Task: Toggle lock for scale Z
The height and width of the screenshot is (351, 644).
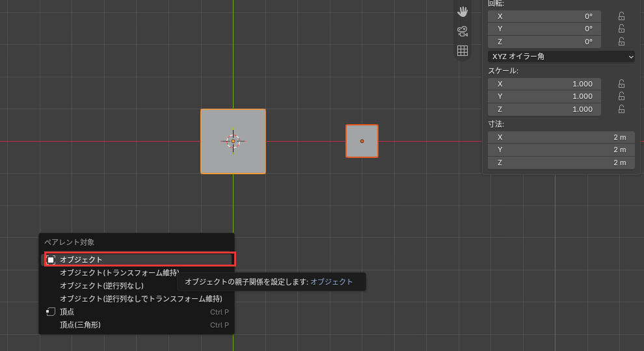Action: point(621,109)
